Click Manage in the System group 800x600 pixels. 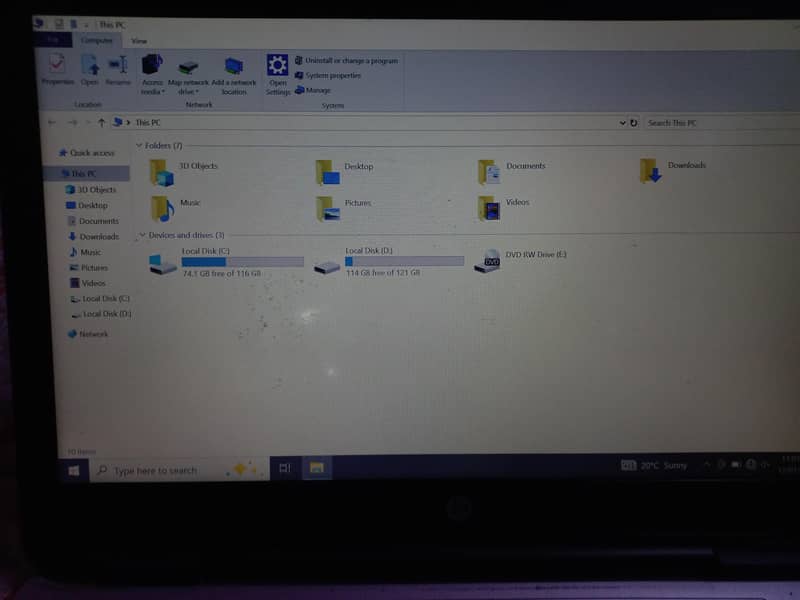(313, 90)
